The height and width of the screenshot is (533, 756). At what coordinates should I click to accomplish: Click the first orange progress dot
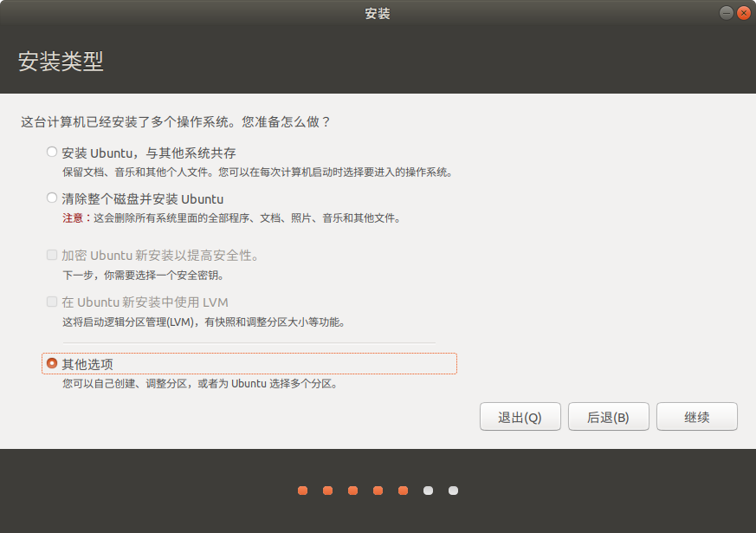tap(302, 491)
